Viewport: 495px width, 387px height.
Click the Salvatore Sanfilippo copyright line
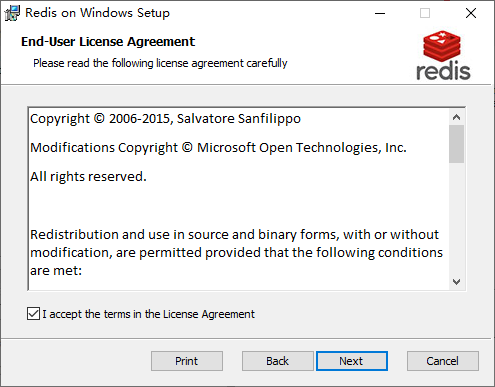pos(165,119)
